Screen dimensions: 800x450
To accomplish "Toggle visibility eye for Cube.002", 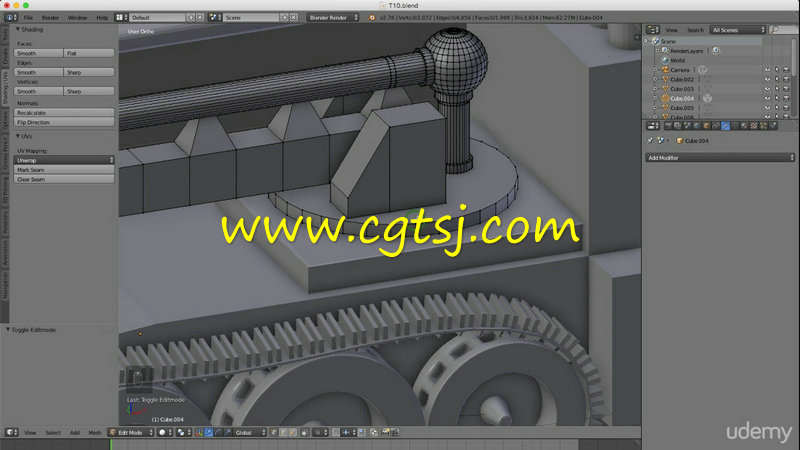I will tap(767, 80).
